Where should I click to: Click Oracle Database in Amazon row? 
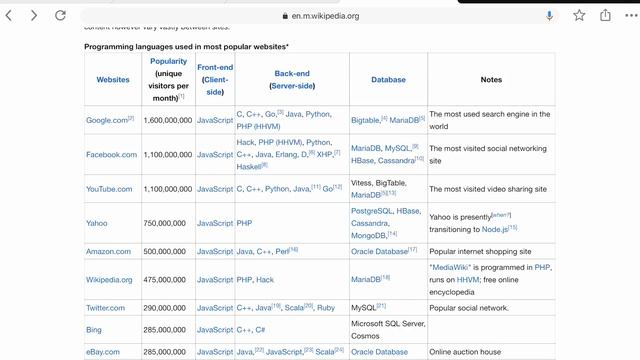380,251
